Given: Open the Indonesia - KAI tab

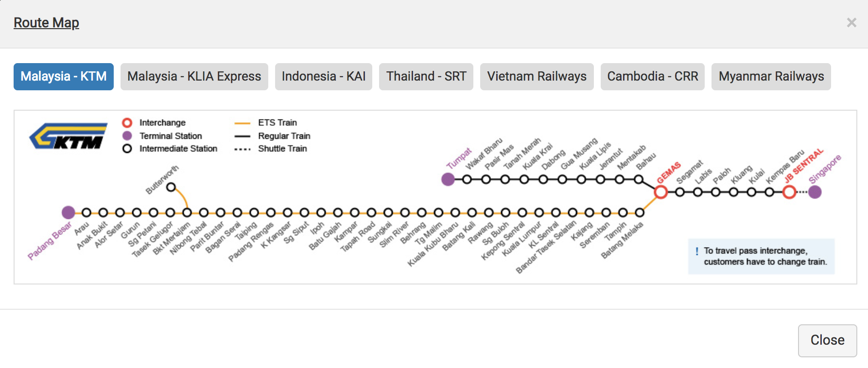Looking at the screenshot, I should pyautogui.click(x=323, y=77).
